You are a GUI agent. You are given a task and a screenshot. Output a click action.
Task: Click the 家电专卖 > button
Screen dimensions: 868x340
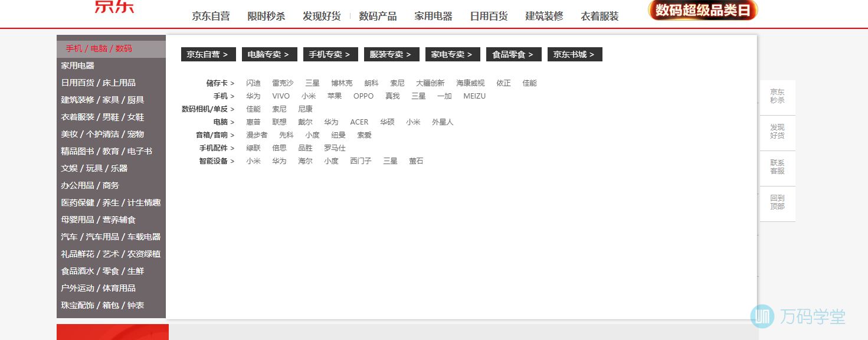(453, 54)
